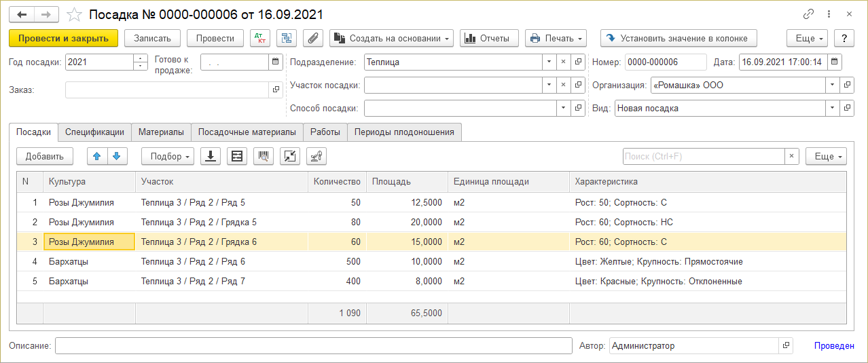Copy link to document with chain icon
The height and width of the screenshot is (363, 868).
coord(808,14)
